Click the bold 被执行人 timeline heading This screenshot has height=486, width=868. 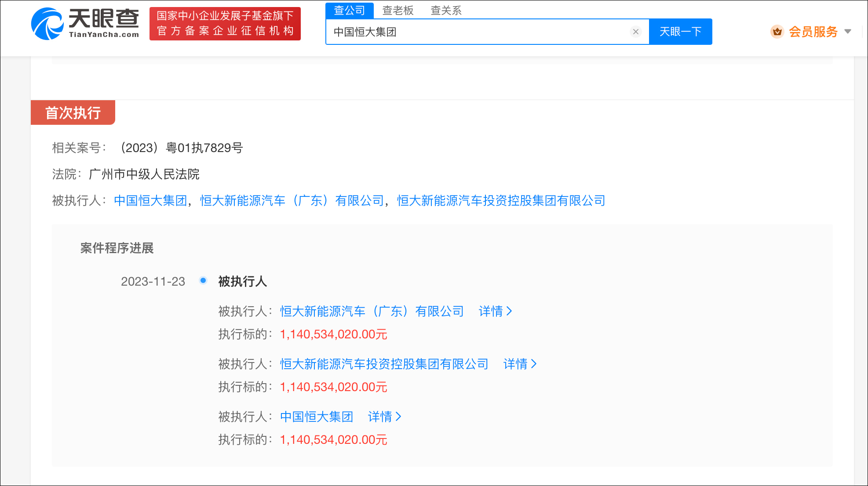click(x=243, y=282)
